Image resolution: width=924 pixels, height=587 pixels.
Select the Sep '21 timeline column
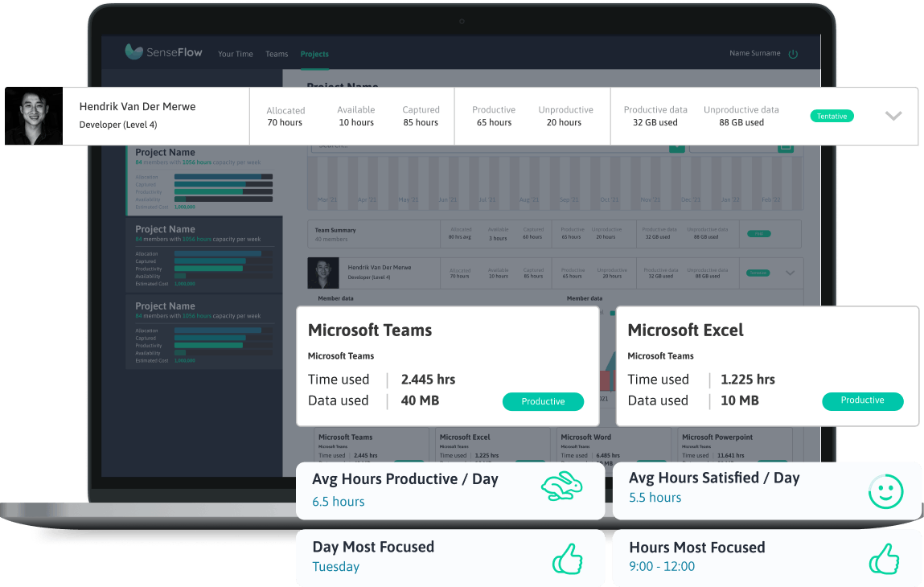569,199
